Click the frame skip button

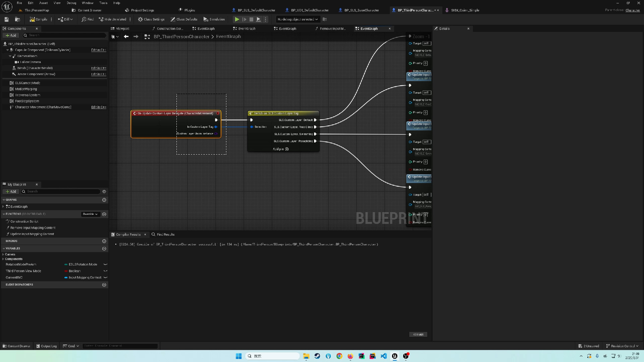coord(244,19)
